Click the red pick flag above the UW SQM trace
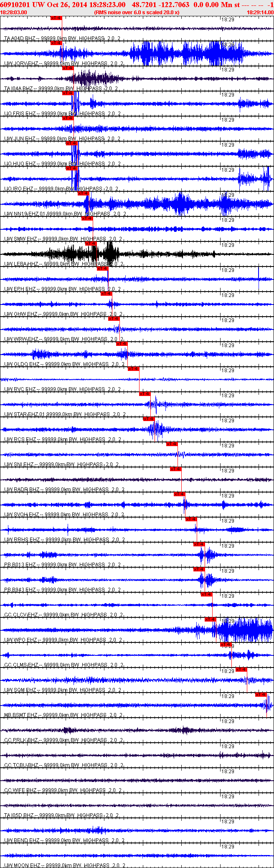This screenshot has width=274, height=868. [x=241, y=670]
